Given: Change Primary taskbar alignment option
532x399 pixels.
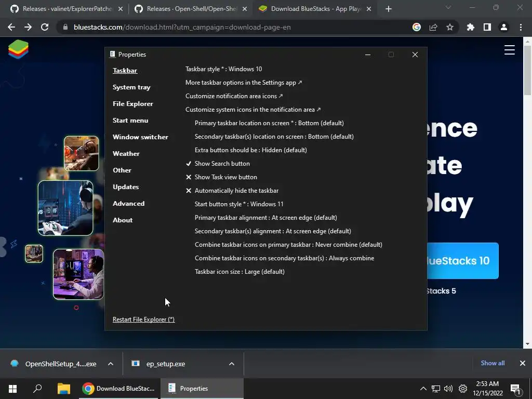Looking at the screenshot, I should (x=265, y=218).
